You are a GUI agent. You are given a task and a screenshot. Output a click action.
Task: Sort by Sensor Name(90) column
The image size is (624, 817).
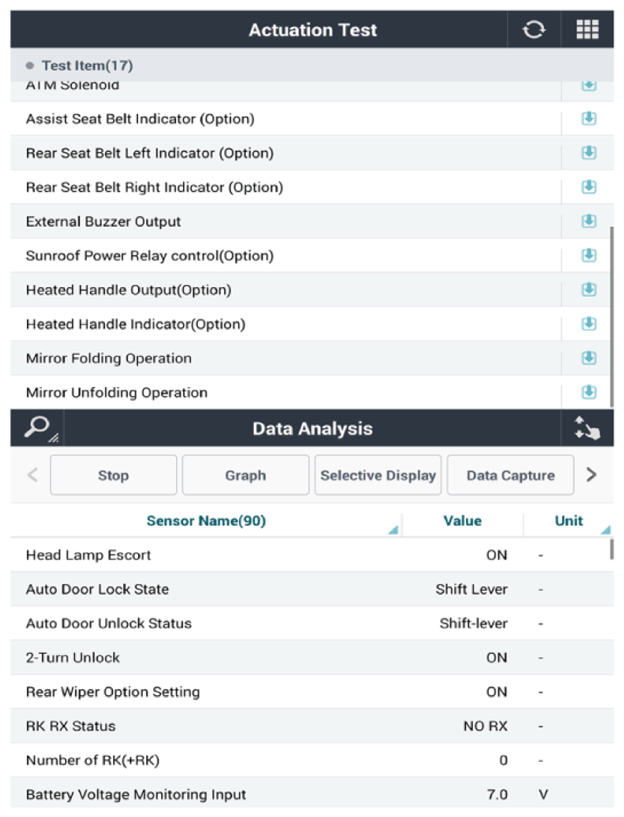click(x=206, y=521)
